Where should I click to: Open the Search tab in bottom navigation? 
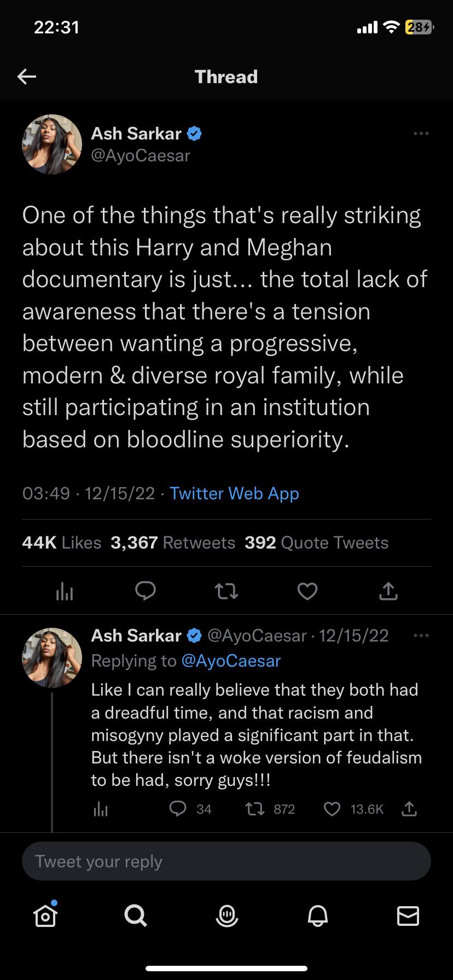(x=136, y=917)
